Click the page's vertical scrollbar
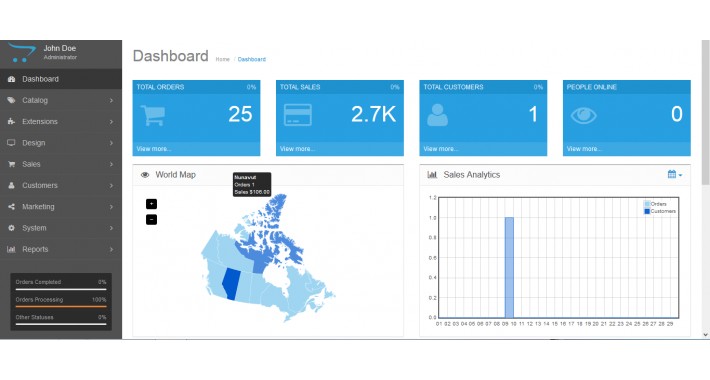 click(705, 113)
